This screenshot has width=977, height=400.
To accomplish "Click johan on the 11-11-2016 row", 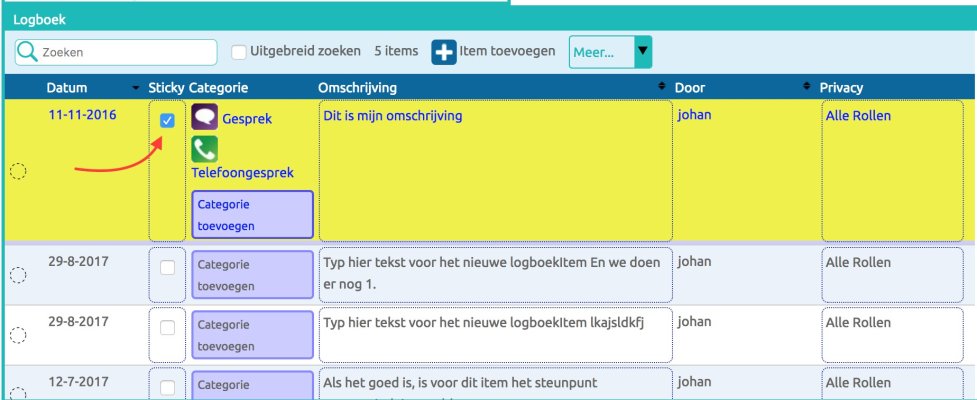I will coord(695,115).
